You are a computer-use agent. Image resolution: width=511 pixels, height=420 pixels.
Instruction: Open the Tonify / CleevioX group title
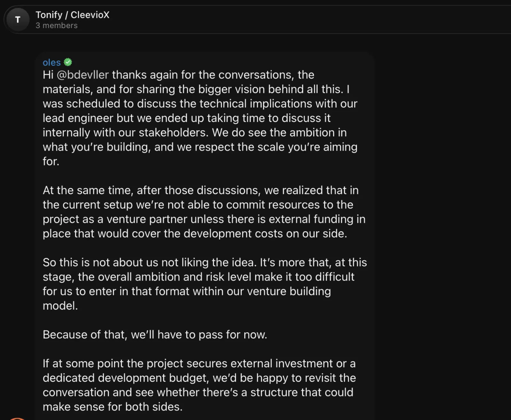point(72,15)
